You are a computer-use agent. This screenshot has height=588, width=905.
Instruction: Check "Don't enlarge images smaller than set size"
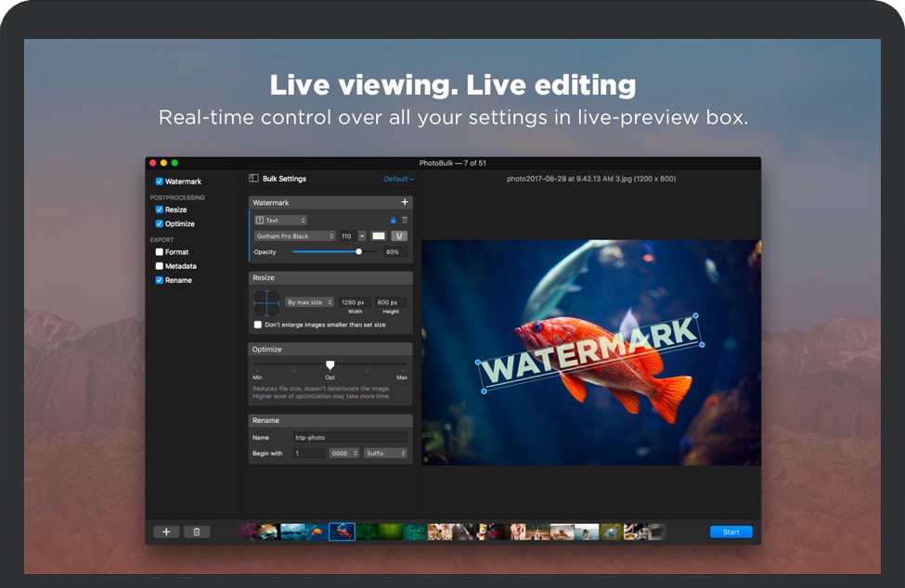[258, 325]
